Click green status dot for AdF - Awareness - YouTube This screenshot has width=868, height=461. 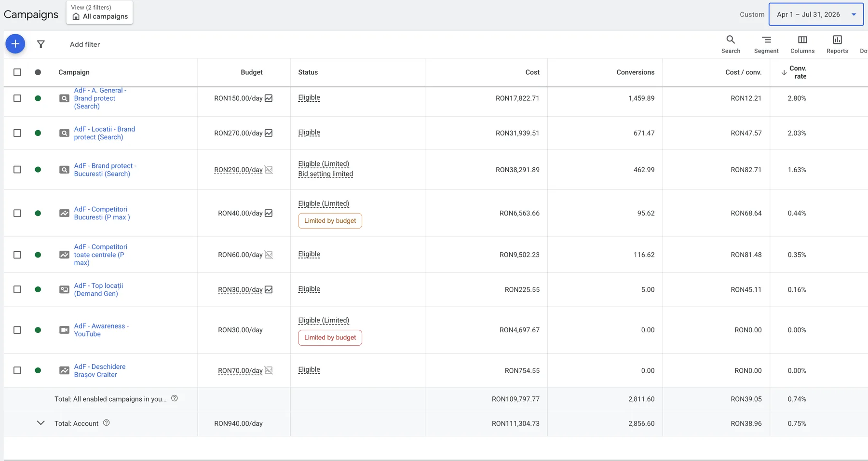pyautogui.click(x=38, y=330)
